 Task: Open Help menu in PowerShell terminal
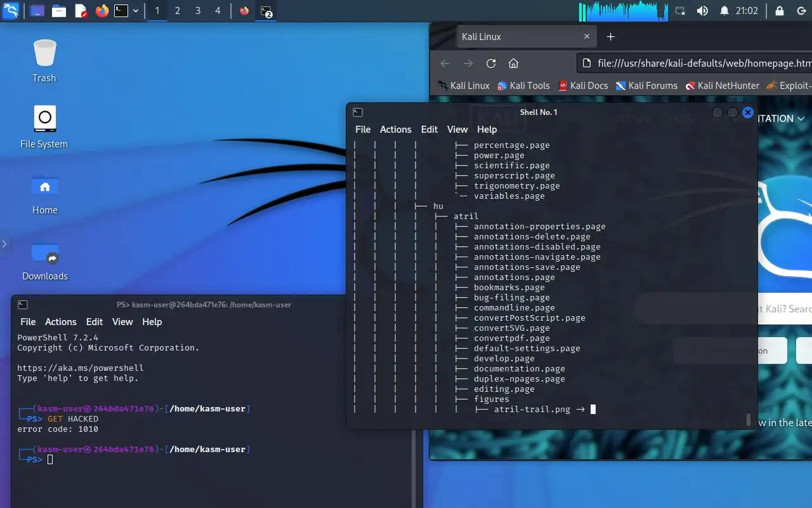click(x=152, y=321)
